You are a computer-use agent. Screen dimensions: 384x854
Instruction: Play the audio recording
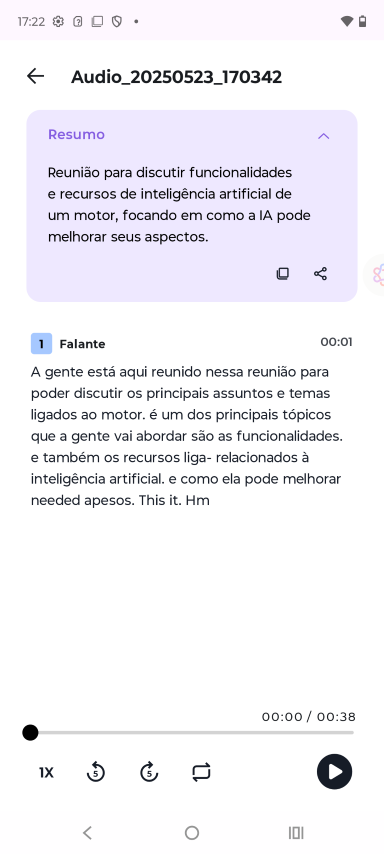coord(334,771)
